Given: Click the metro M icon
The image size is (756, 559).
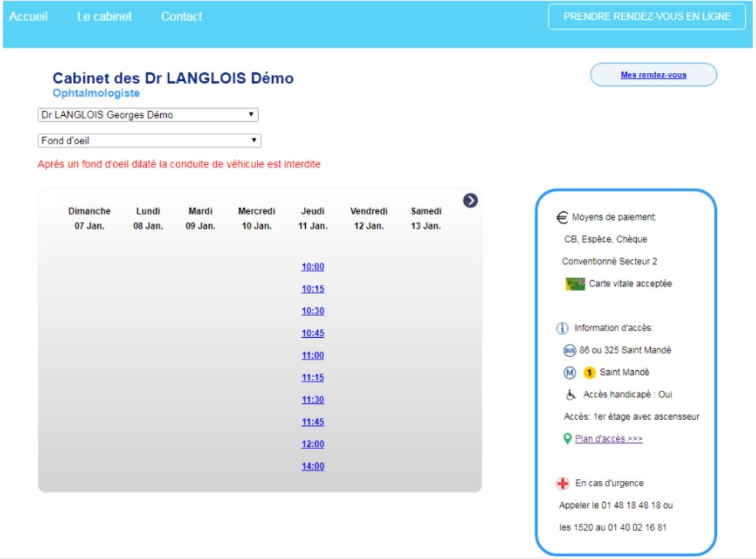Looking at the screenshot, I should click(569, 372).
